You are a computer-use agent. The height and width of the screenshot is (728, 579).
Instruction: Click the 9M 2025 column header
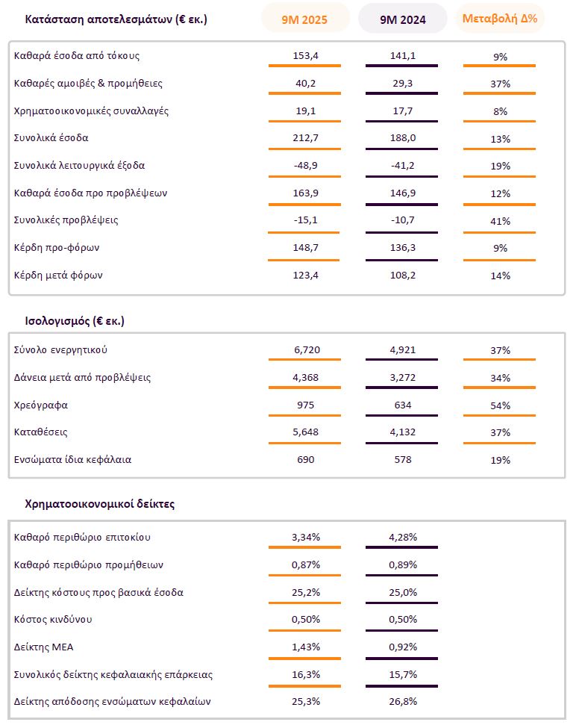pyautogui.click(x=304, y=19)
